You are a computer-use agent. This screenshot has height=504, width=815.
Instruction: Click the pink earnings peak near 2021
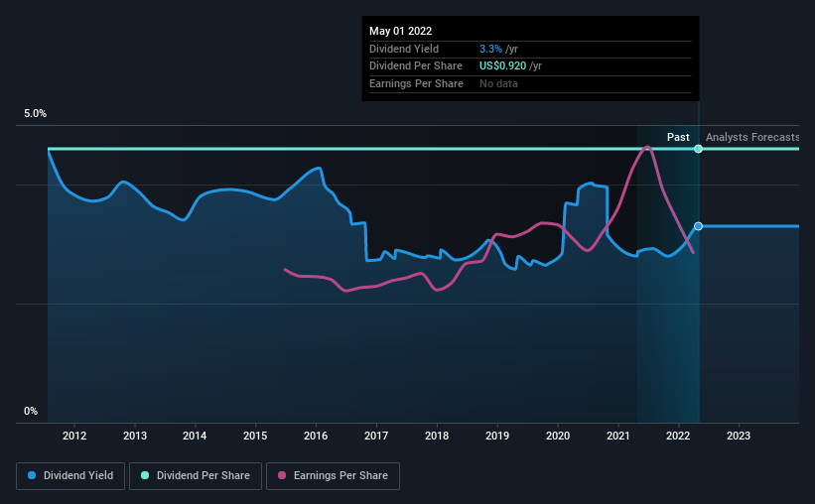(x=647, y=147)
